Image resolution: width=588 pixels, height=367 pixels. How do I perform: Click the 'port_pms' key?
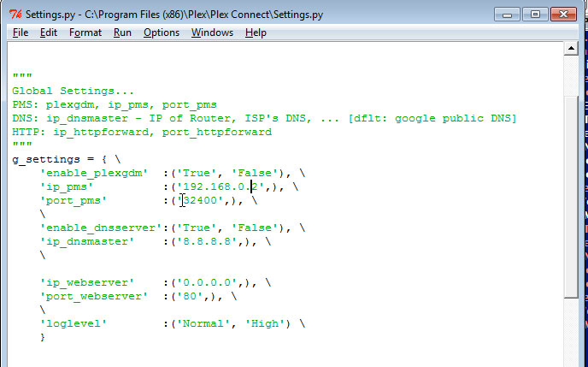tap(73, 200)
